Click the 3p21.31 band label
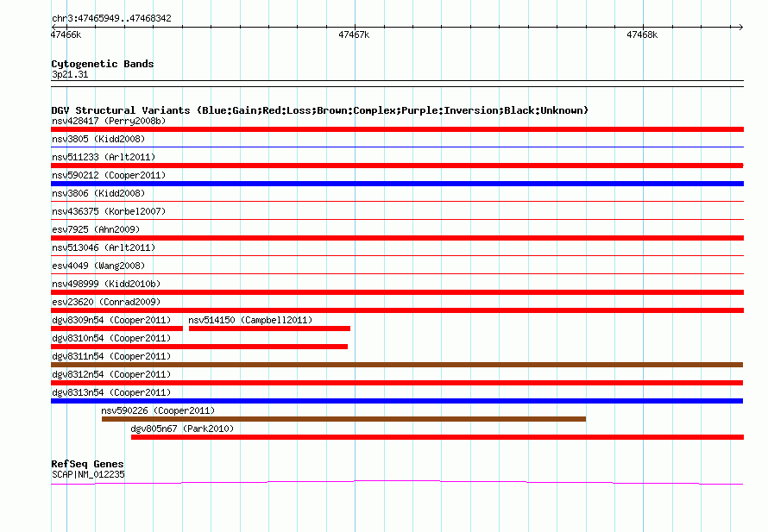The width and height of the screenshot is (768, 532). pos(70,74)
